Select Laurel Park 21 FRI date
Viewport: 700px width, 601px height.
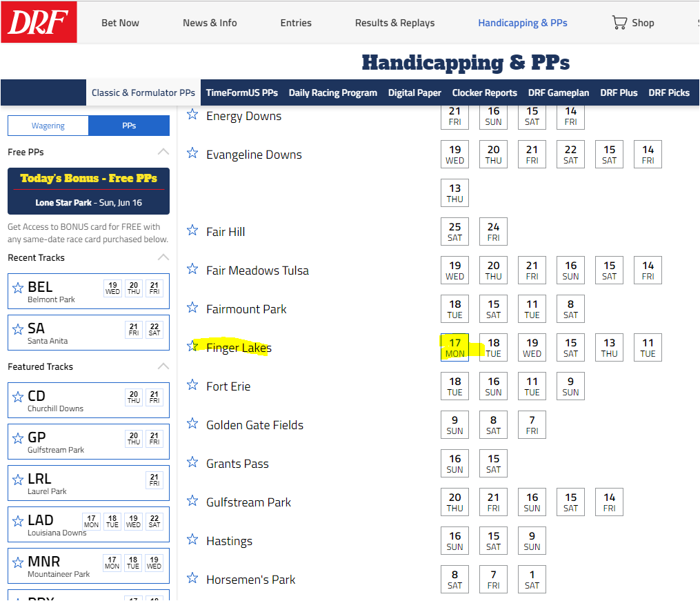[154, 480]
